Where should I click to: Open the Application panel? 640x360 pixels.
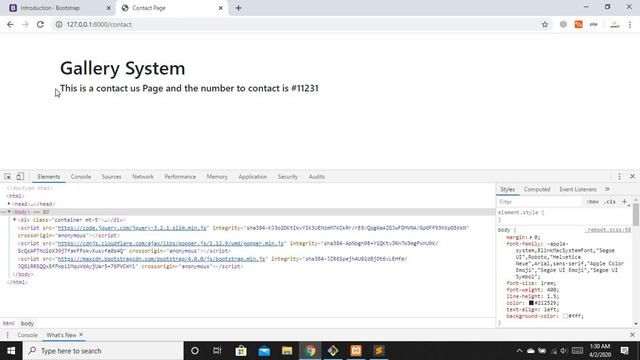[x=252, y=177]
